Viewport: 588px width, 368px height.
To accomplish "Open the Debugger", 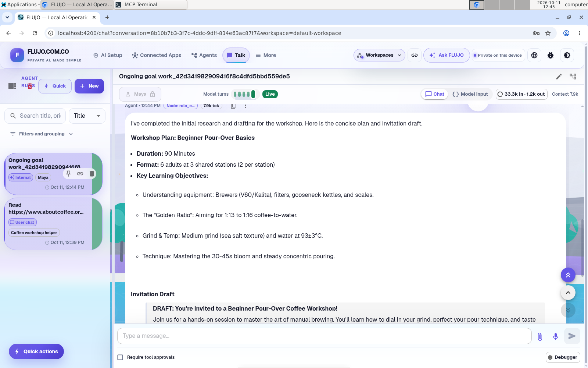I will [563, 357].
